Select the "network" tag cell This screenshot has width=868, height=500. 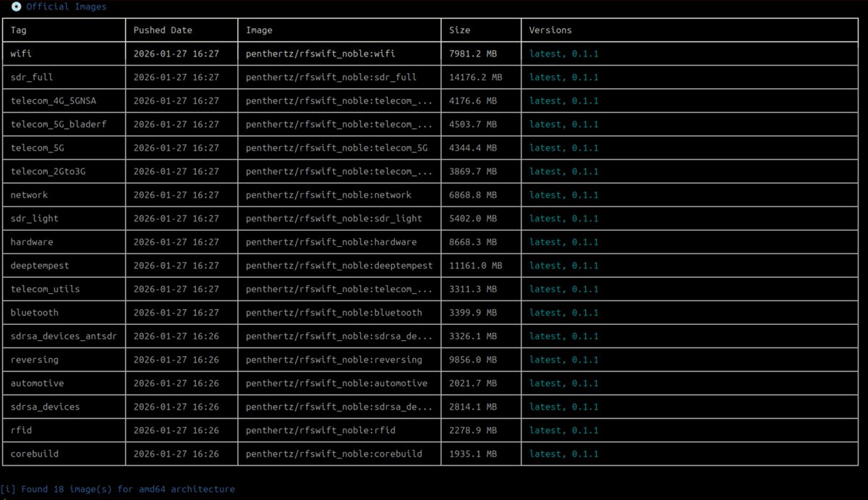pos(29,195)
